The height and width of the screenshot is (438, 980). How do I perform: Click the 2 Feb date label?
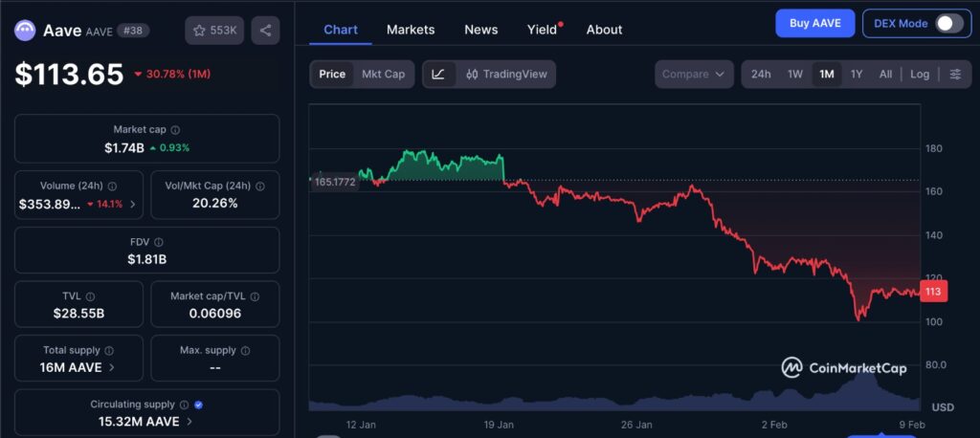click(x=773, y=425)
